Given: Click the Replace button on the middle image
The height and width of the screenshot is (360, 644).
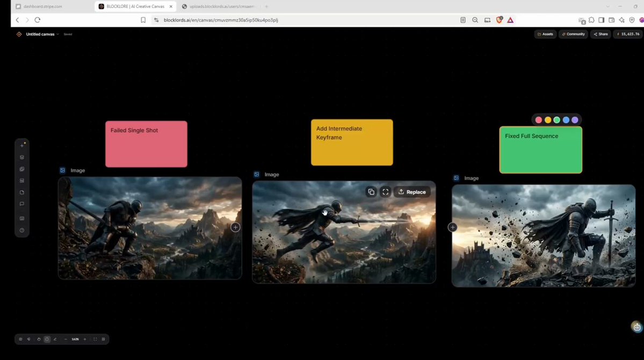Looking at the screenshot, I should (x=412, y=192).
